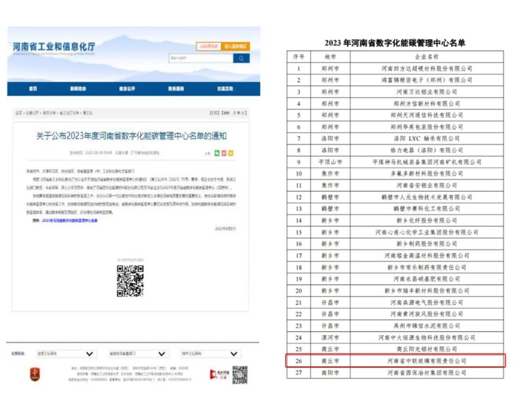
Task: Click the 地市 column header
Action: pyautogui.click(x=330, y=56)
